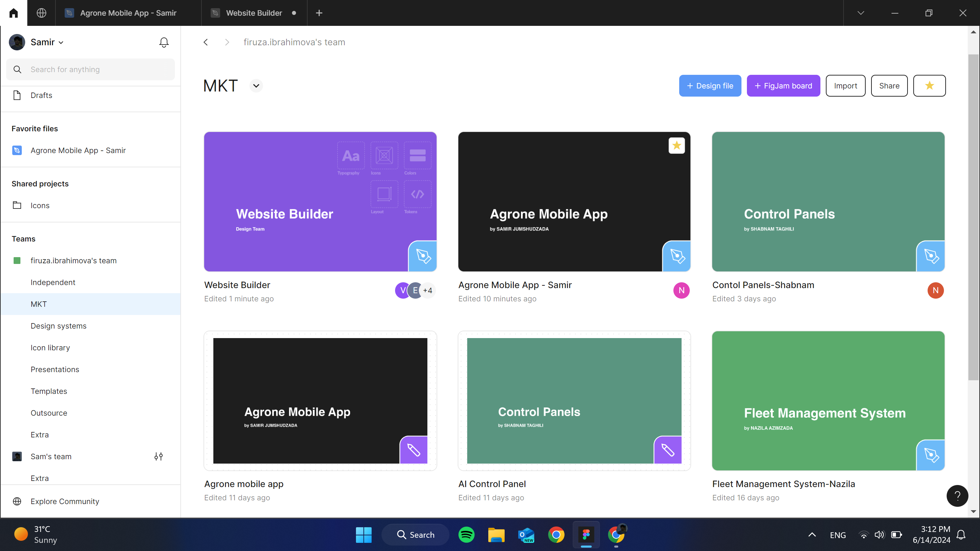Viewport: 980px width, 551px height.
Task: Open the Figma app icon in taskbar
Action: pos(586,535)
